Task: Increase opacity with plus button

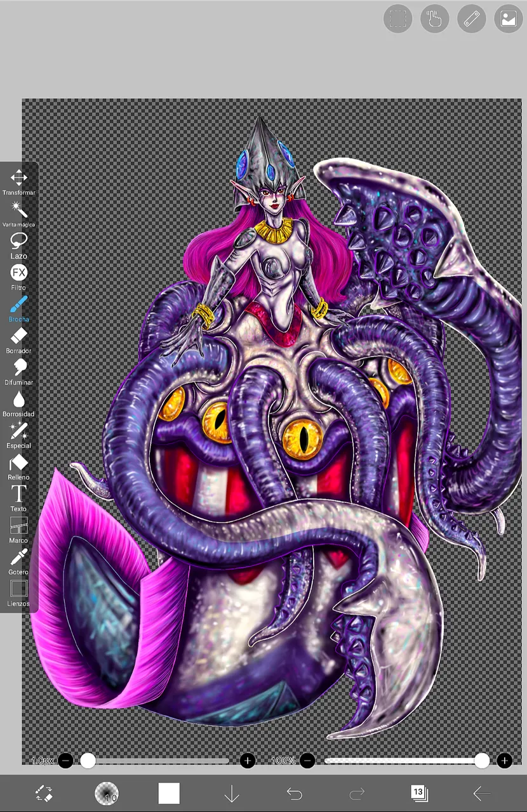Action: click(x=505, y=761)
